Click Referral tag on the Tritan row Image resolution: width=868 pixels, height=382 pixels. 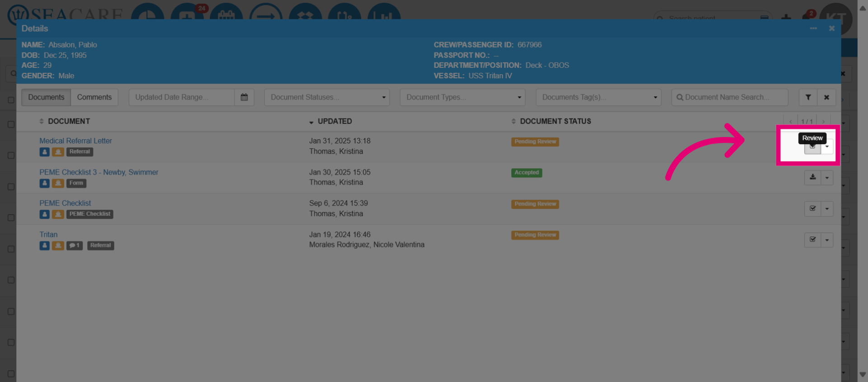[x=100, y=245]
